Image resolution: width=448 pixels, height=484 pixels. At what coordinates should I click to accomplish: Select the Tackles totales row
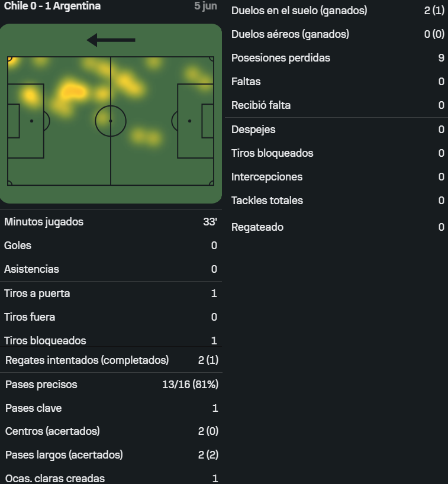[337, 201]
